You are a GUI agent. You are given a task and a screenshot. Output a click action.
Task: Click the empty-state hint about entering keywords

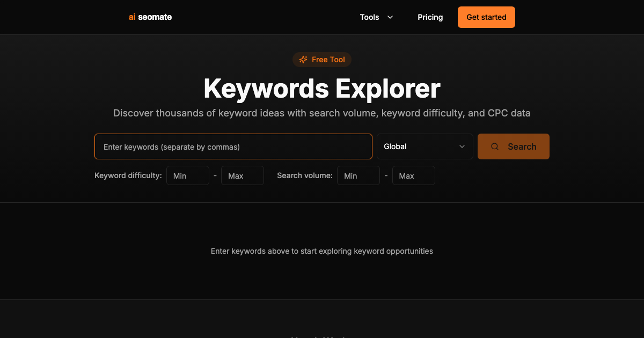(322, 251)
